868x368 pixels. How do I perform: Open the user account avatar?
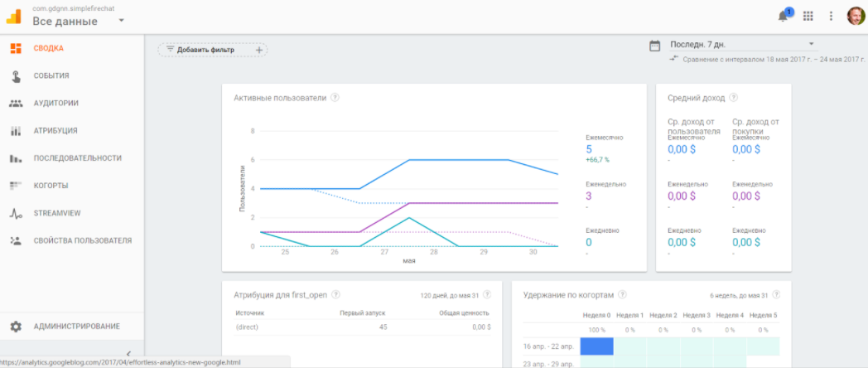856,16
